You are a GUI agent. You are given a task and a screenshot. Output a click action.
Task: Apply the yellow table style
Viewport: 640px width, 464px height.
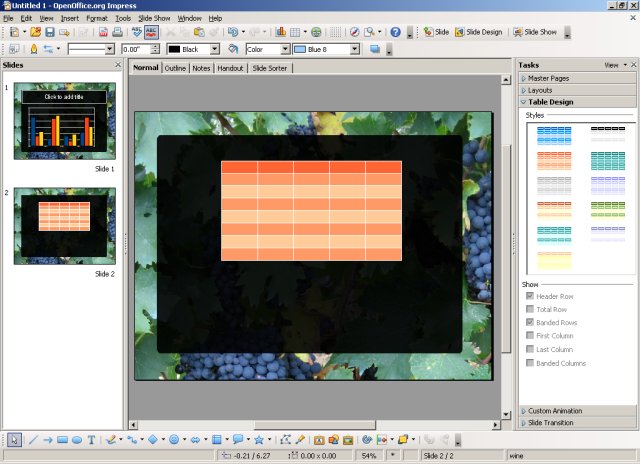(554, 260)
